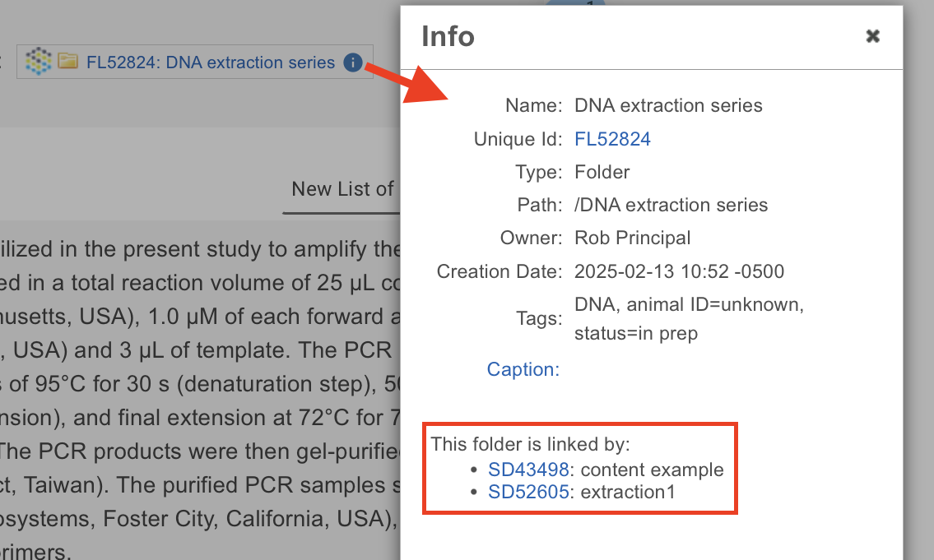The image size is (934, 560).
Task: Close the Info dialog
Action: (873, 35)
